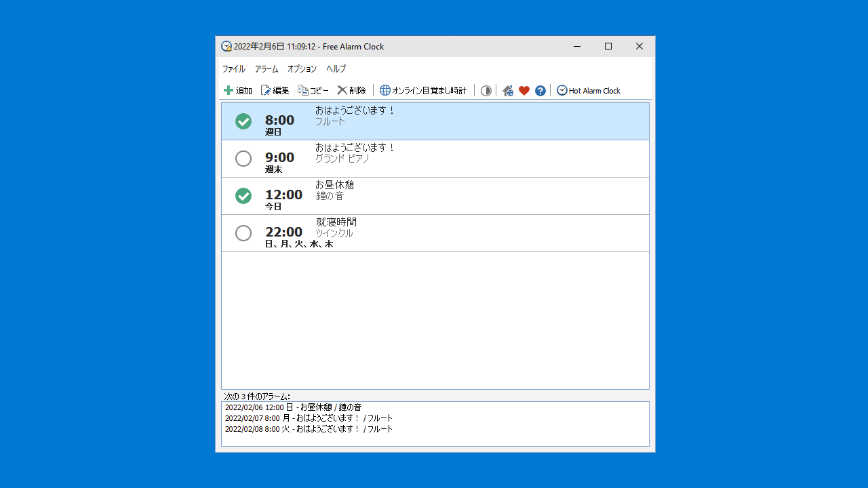Click the 就寝時間 alarm title

tap(336, 222)
